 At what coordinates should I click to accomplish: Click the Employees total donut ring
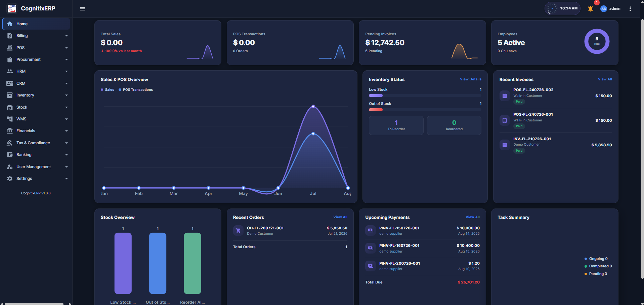click(x=597, y=41)
